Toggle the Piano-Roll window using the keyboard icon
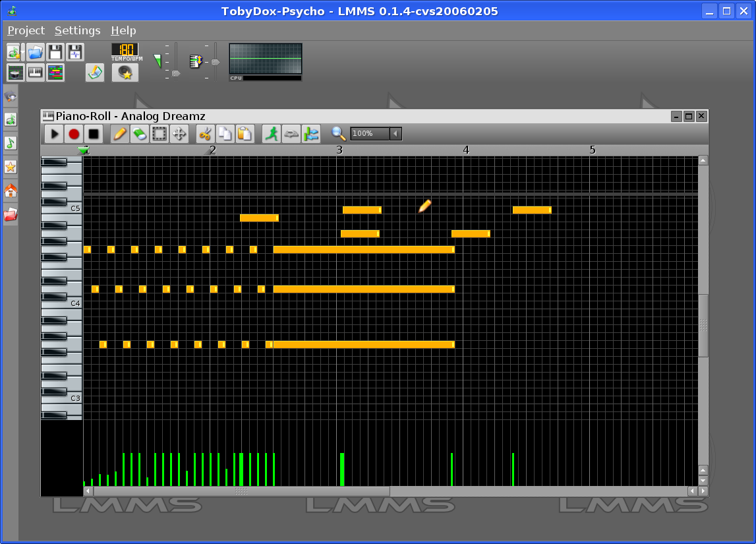Viewport: 756px width, 544px height. click(35, 73)
